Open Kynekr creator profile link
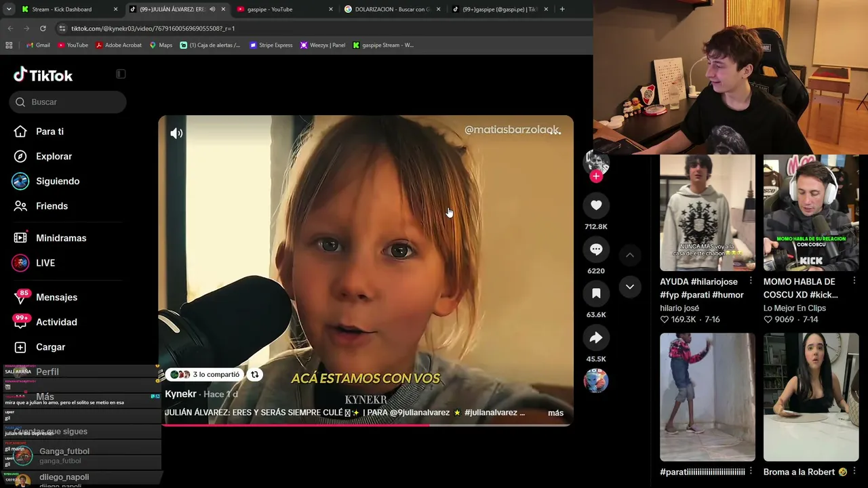Image resolution: width=868 pixels, height=488 pixels. [180, 394]
